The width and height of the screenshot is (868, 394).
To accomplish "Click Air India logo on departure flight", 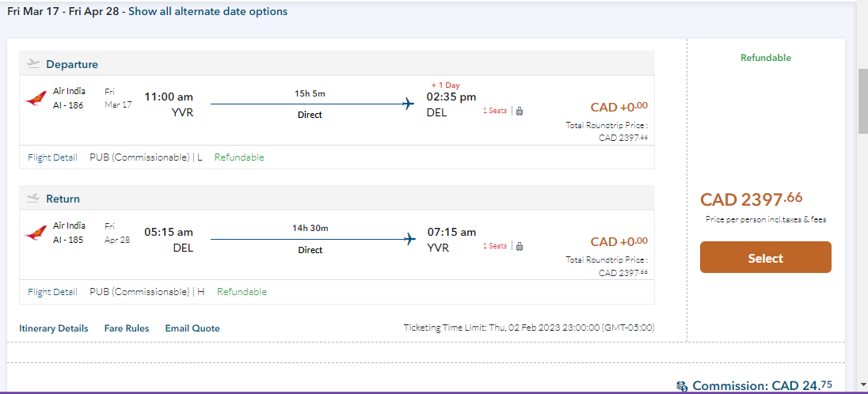I will click(x=36, y=98).
